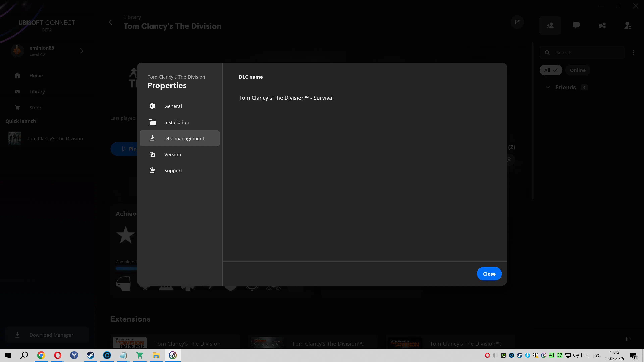Open the General properties section

[x=179, y=106]
